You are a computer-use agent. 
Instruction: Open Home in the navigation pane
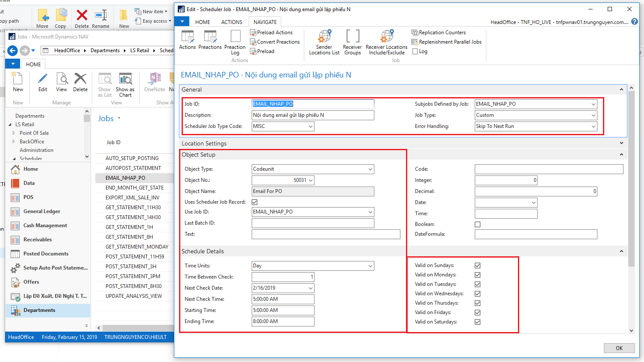click(x=48, y=169)
